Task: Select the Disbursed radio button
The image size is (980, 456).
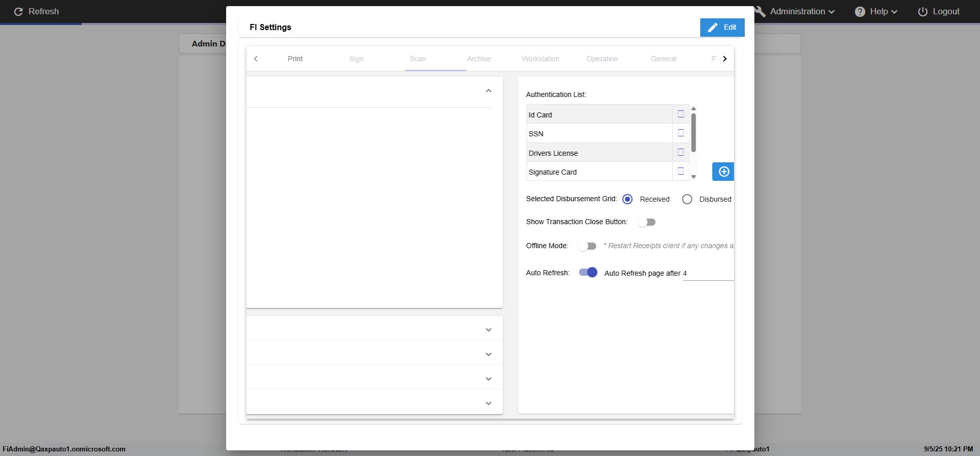Action: (687, 199)
